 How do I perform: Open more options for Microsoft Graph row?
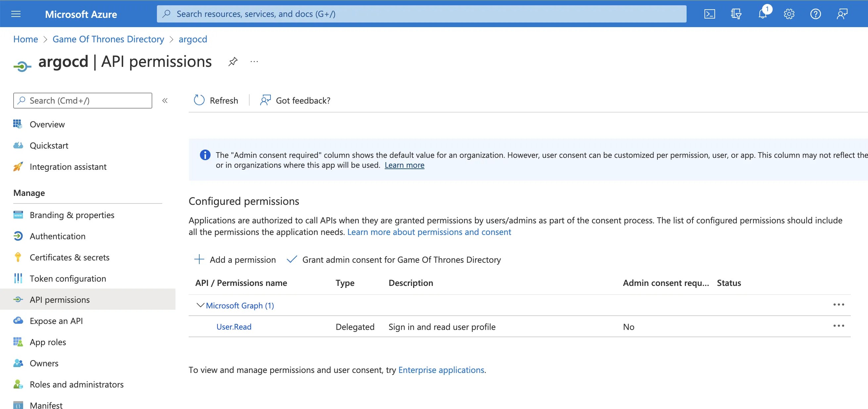click(838, 304)
